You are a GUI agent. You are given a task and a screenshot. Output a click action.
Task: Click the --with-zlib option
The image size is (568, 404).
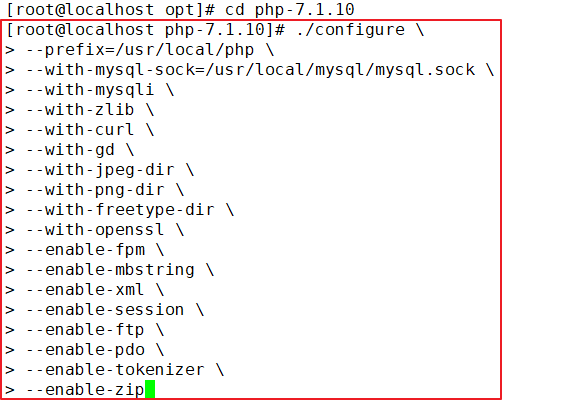coord(80,110)
